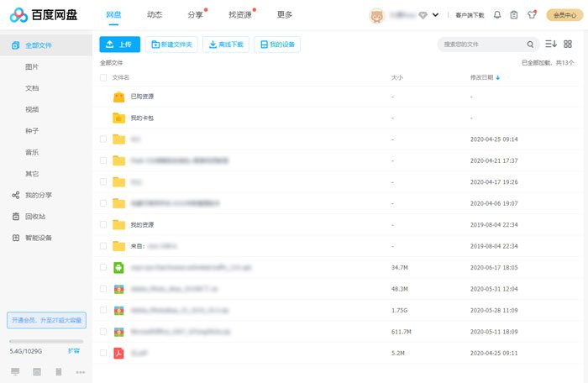Click the phone icon at sidebar bottom
The height and width of the screenshot is (383, 588).
click(59, 372)
